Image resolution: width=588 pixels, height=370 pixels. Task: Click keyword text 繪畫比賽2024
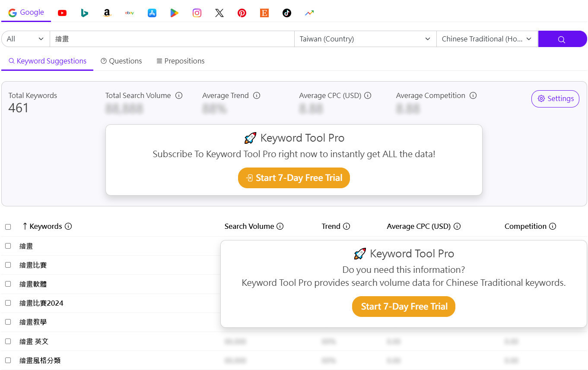pos(41,303)
